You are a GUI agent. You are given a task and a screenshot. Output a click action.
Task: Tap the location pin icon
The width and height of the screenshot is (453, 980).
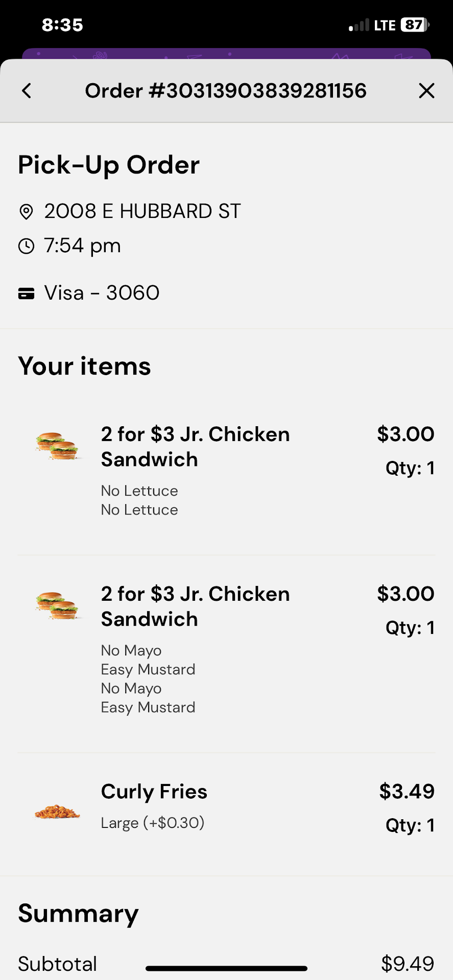[26, 211]
